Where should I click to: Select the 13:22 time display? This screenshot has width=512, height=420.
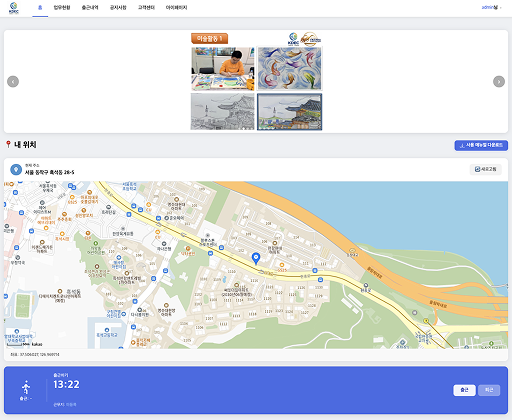point(66,385)
